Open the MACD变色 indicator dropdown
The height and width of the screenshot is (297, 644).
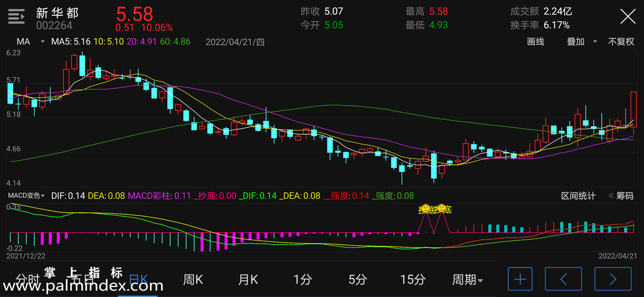click(26, 196)
